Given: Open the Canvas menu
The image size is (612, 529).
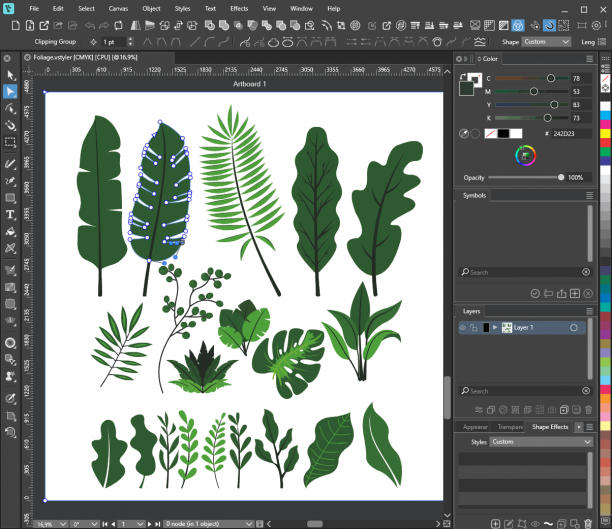Looking at the screenshot, I should 118,9.
